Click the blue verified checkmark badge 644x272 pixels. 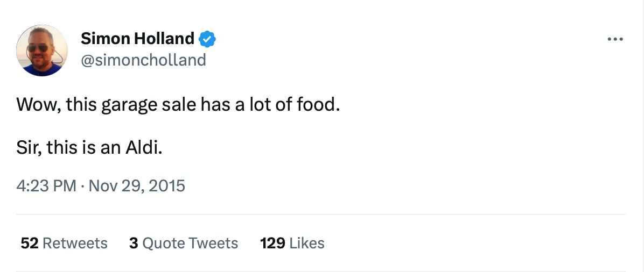(207, 39)
